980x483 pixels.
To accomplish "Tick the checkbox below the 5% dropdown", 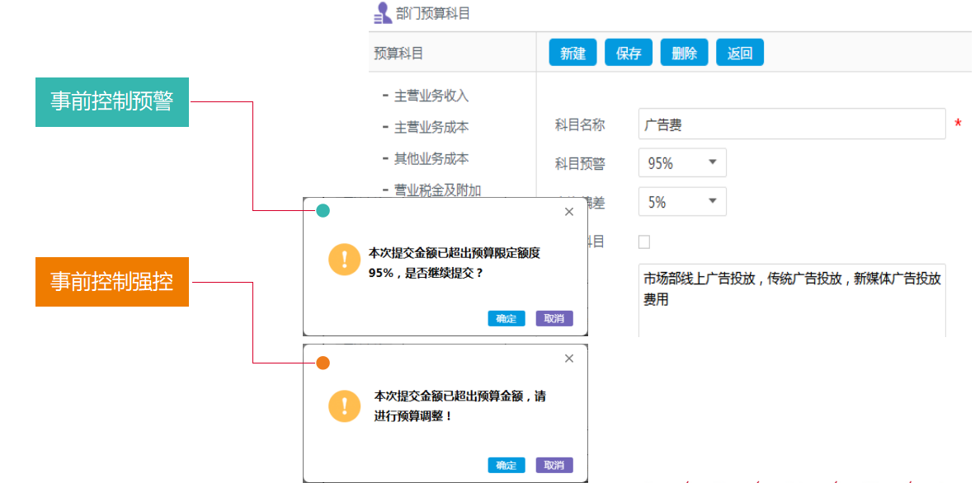I will tap(644, 242).
